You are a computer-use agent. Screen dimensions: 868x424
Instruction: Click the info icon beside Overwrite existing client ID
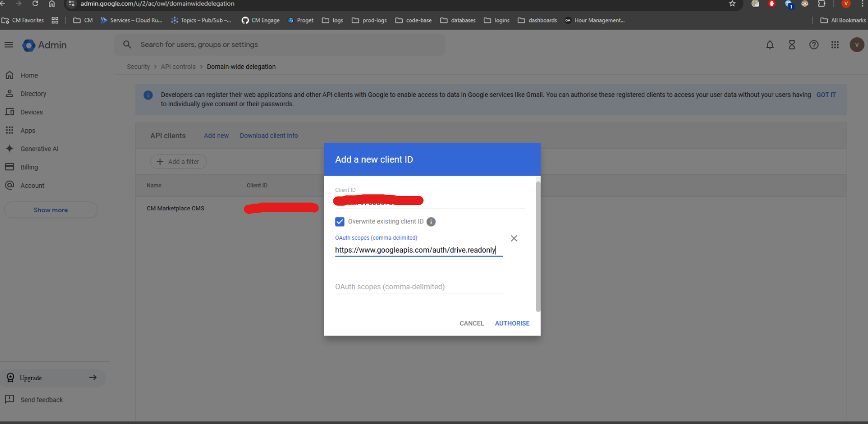pos(431,222)
